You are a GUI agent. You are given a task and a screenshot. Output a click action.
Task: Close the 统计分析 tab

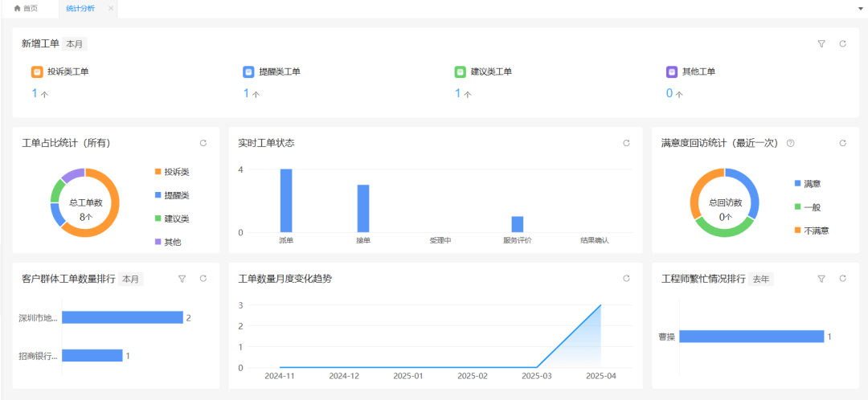tap(111, 9)
